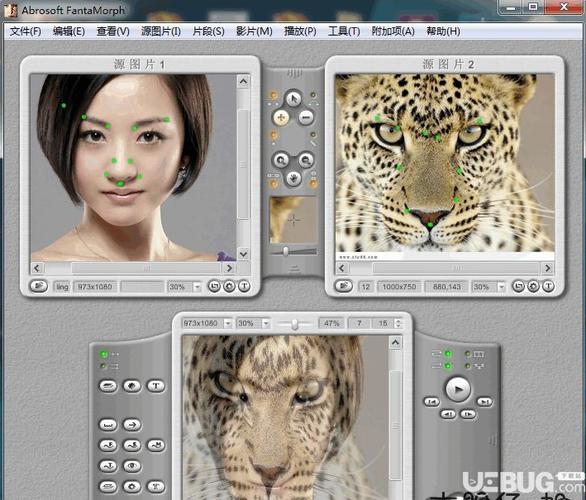586x500 pixels.
Task: Toggle the top green indicator in left preview panel
Action: click(104, 354)
